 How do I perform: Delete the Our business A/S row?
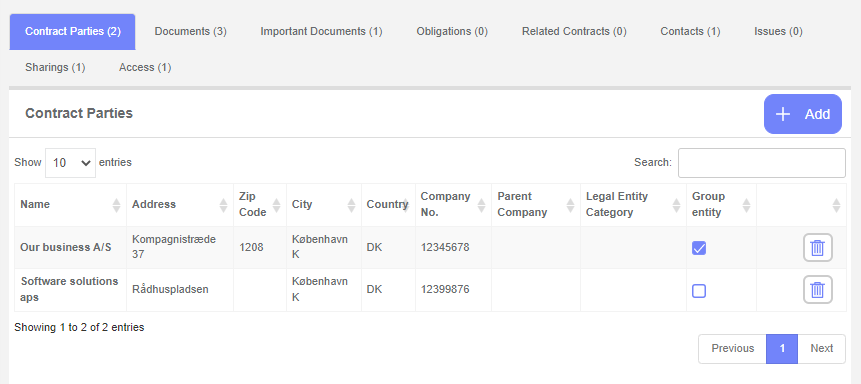(818, 248)
